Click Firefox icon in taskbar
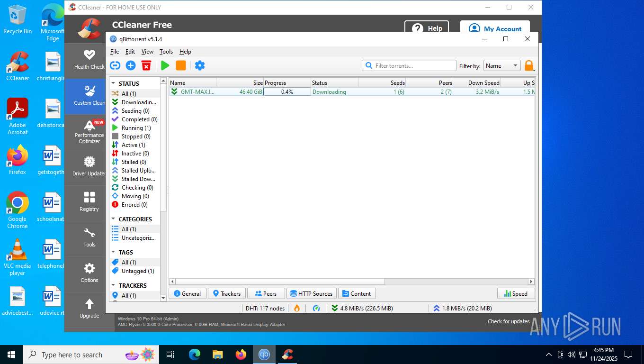The image size is (644, 364). click(x=241, y=354)
